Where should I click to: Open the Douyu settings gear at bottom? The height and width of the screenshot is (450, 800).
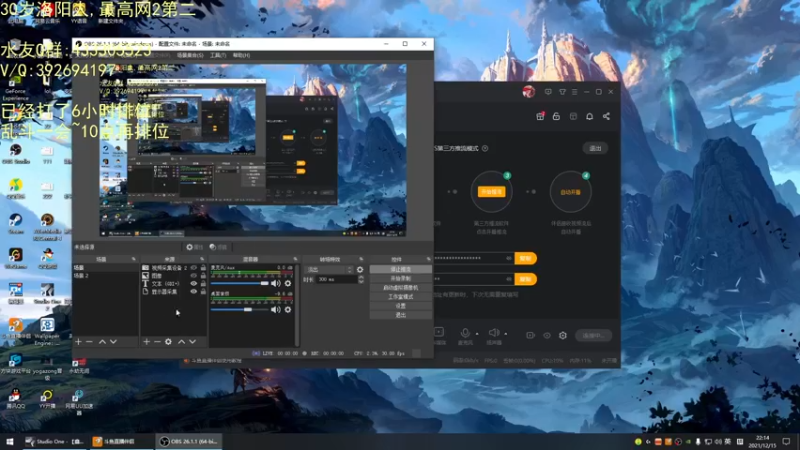(563, 335)
